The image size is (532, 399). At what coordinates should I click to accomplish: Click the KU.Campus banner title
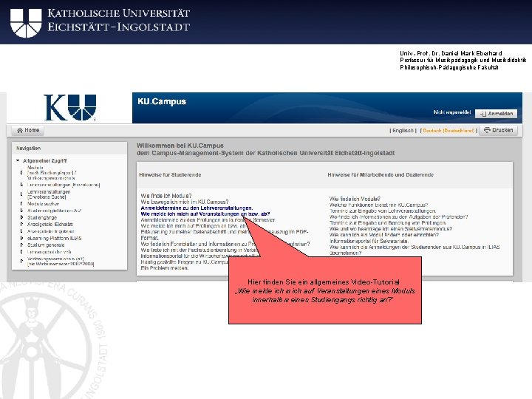pyautogui.click(x=162, y=101)
